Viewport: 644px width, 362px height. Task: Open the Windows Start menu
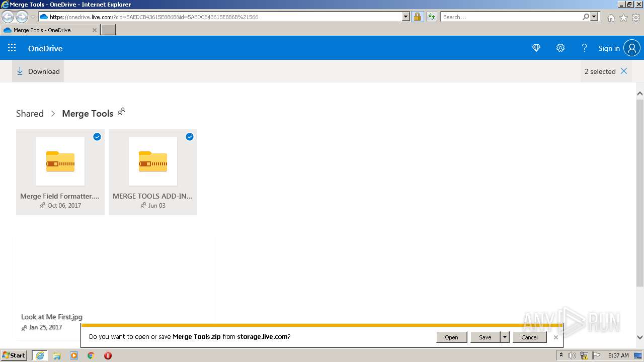coord(14,355)
